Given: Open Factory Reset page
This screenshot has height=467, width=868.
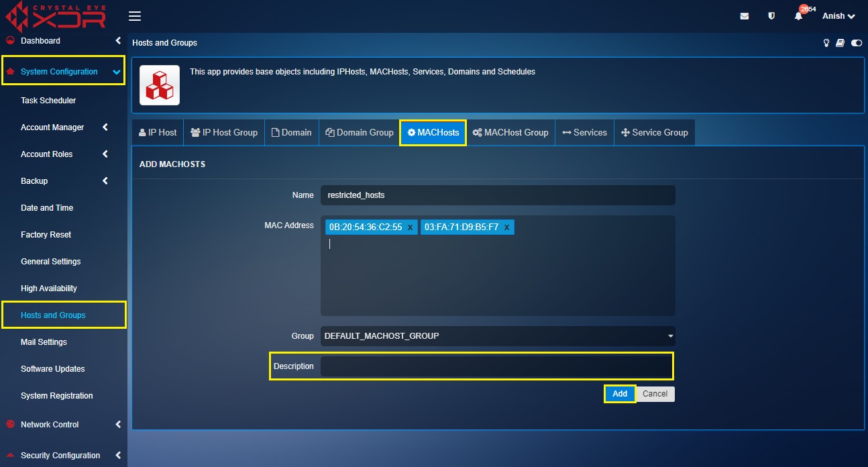Looking at the screenshot, I should 46,235.
